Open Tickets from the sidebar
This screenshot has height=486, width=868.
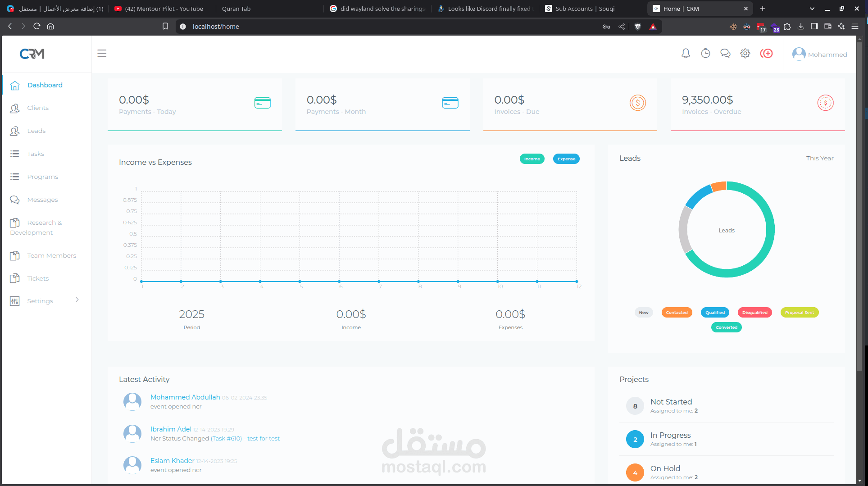(38, 279)
